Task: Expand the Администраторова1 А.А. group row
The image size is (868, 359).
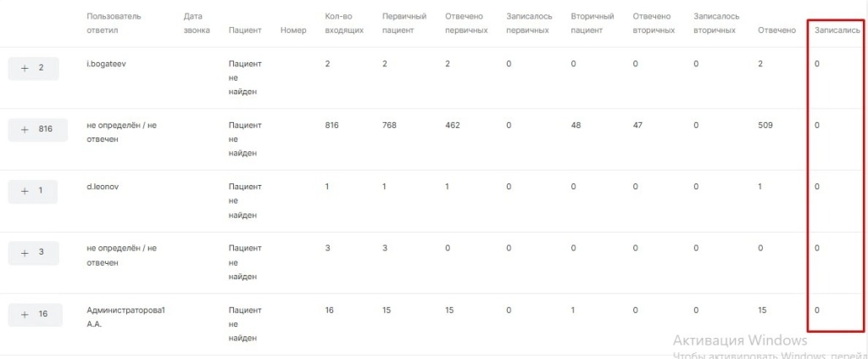Action: point(36,314)
